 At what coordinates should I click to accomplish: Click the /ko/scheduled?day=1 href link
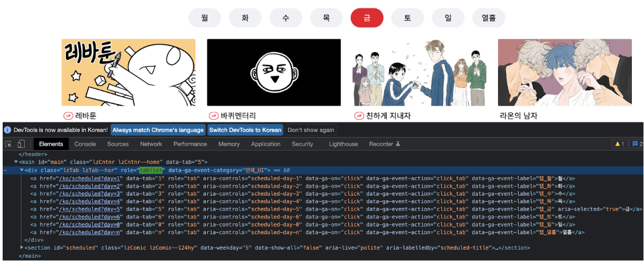(x=90, y=178)
